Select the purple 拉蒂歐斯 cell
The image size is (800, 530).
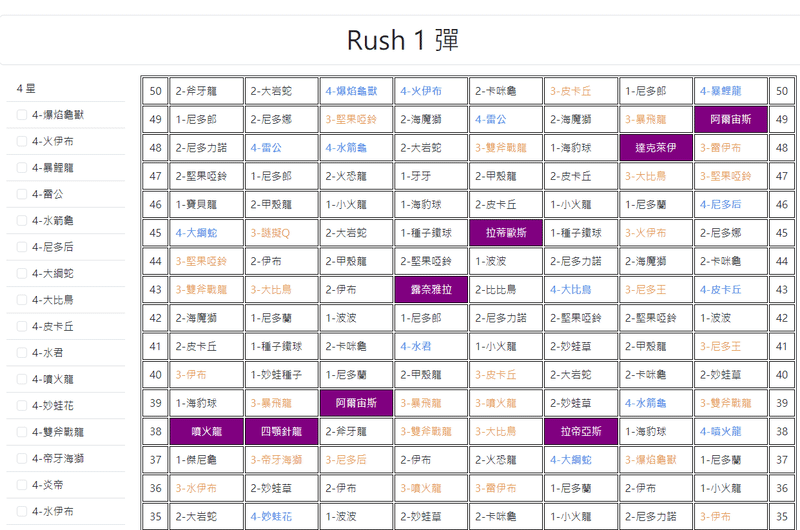(x=506, y=233)
